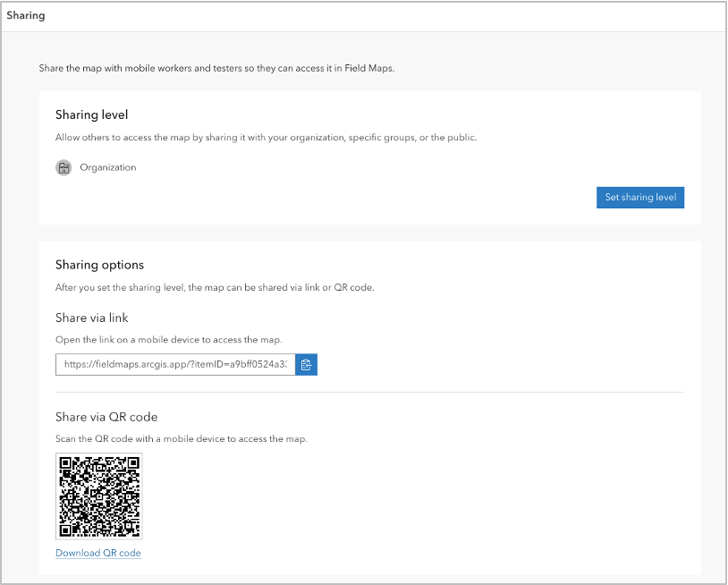Click the Organization label text
Image resolution: width=728 pixels, height=585 pixels.
coord(107,167)
